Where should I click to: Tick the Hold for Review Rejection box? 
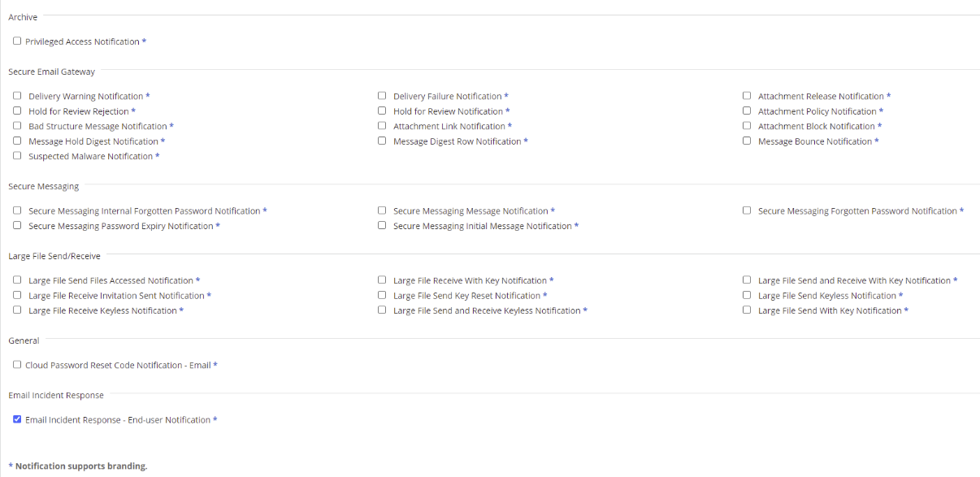pyautogui.click(x=17, y=111)
